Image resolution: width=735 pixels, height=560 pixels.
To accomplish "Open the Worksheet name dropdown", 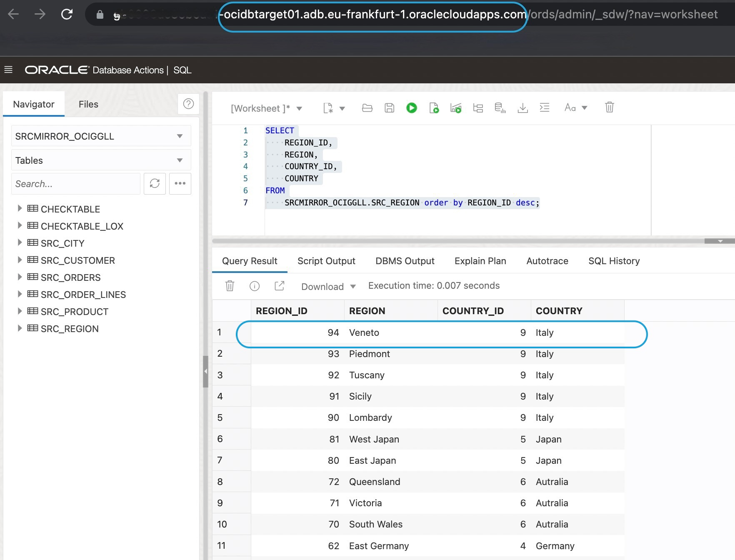I will coord(267,108).
